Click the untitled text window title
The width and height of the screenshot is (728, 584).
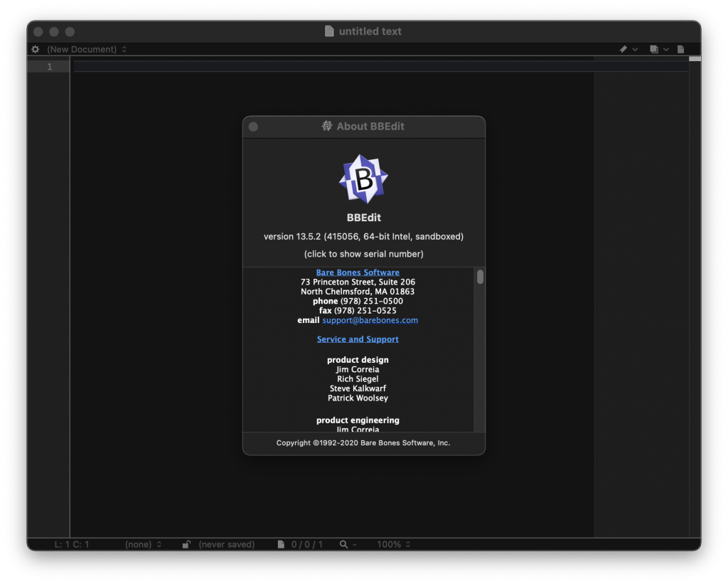tap(370, 31)
